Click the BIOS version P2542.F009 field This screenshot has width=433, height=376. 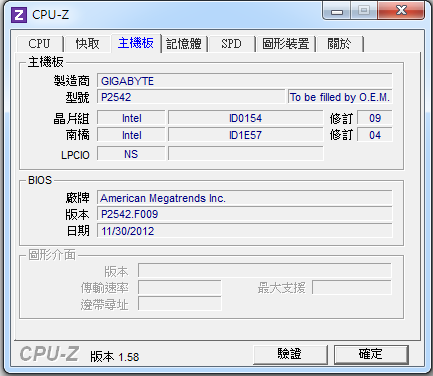(245, 214)
